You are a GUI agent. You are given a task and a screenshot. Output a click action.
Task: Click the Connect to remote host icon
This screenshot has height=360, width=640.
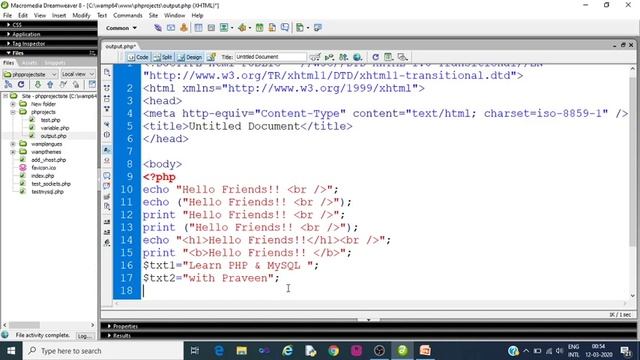pos(8,84)
